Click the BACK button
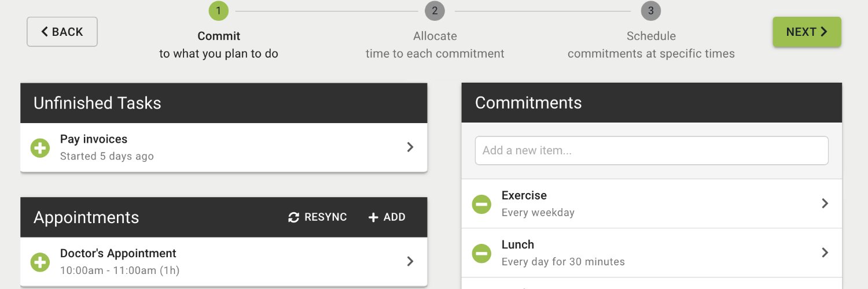Viewport: 868px width, 289px height. 62,32
